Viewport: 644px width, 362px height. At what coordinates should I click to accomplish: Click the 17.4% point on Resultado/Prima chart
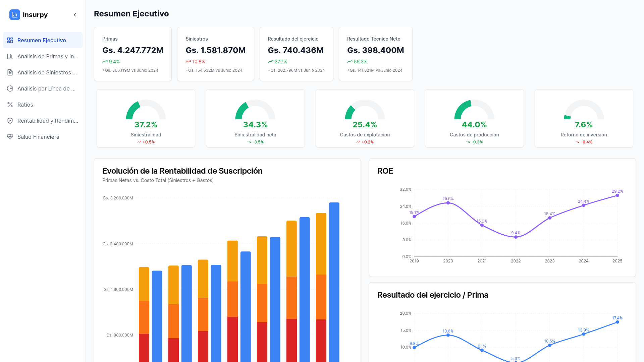pos(618,322)
